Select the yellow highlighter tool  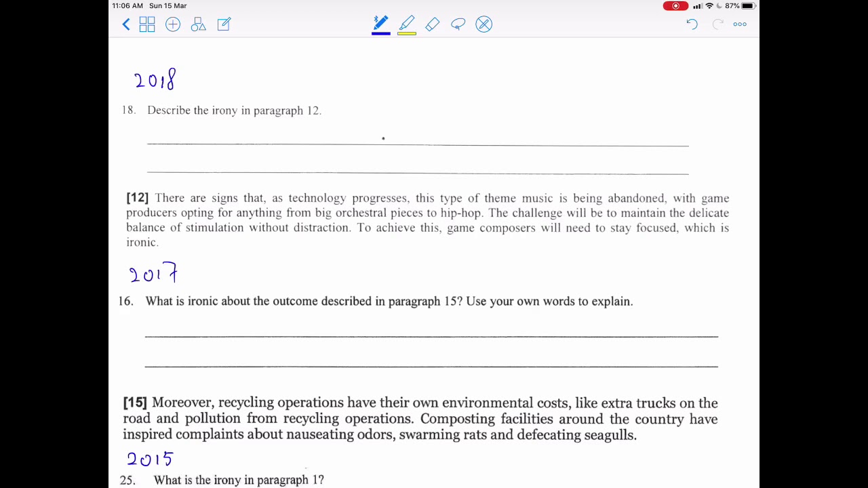(x=407, y=24)
